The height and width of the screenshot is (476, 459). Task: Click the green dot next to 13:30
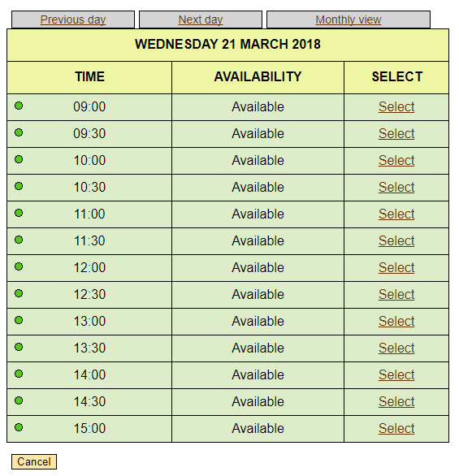click(19, 347)
